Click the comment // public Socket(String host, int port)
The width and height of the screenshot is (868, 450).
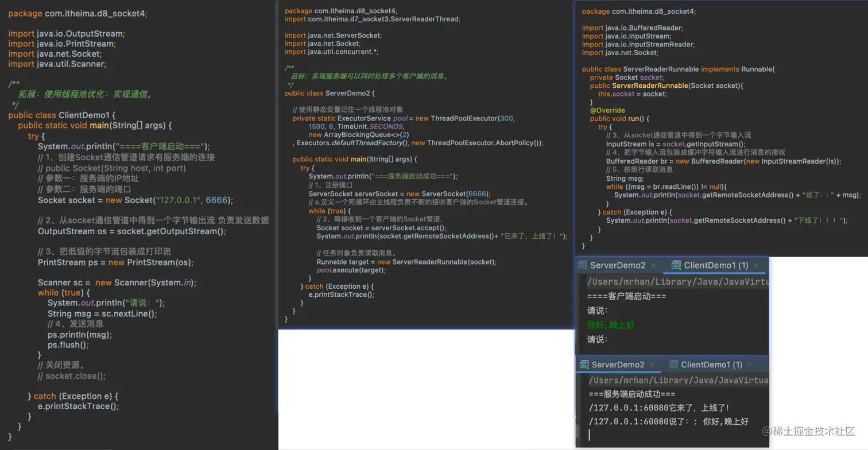(x=112, y=168)
